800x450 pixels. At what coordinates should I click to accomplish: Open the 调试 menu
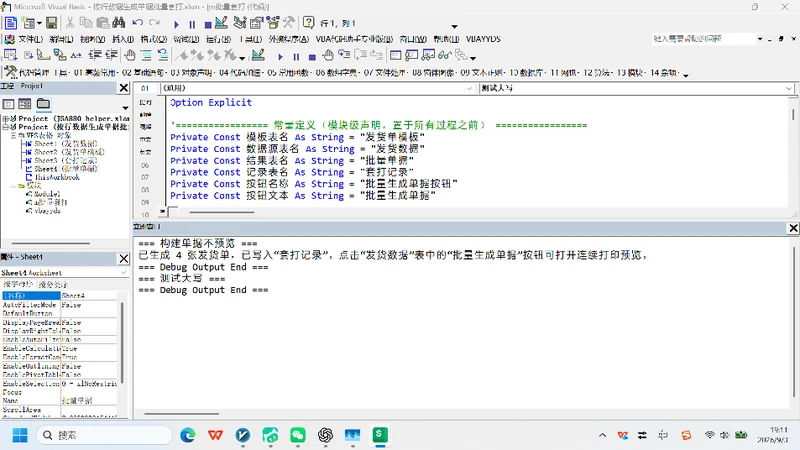click(x=186, y=39)
